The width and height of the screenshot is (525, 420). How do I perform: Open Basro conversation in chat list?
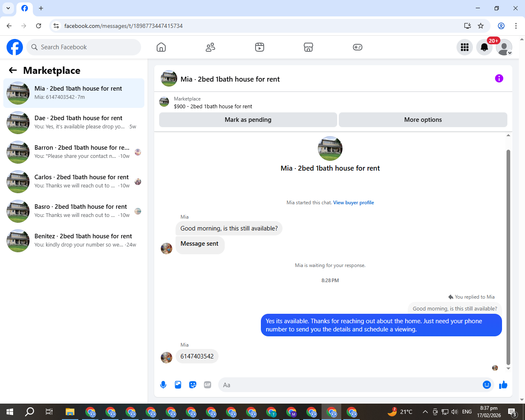[x=74, y=211]
